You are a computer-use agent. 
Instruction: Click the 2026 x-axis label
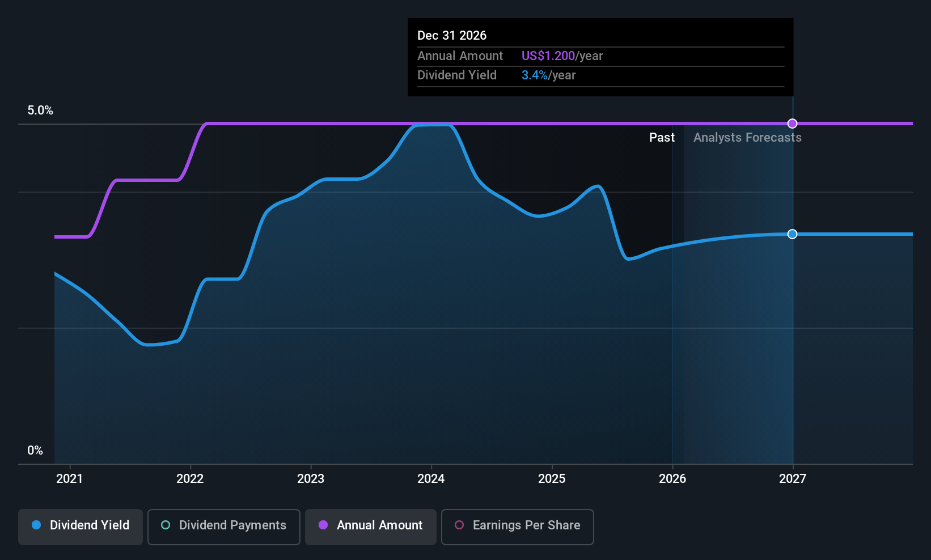tap(672, 479)
